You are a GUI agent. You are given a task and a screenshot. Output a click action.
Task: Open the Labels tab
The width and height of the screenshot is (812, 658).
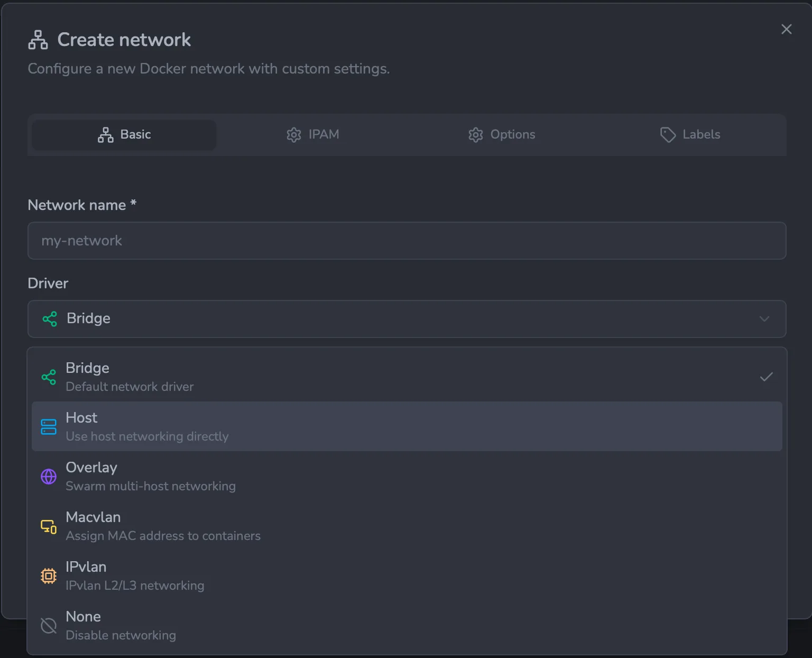tap(690, 135)
